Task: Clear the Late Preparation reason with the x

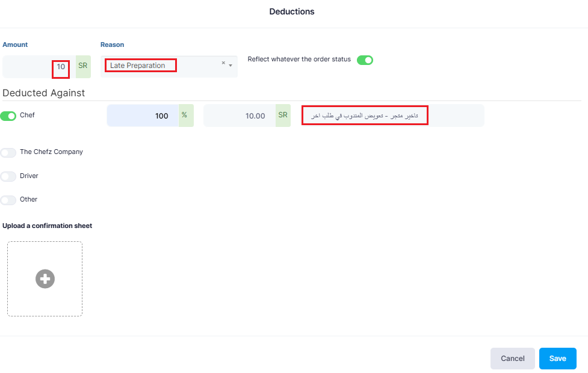Action: 223,63
